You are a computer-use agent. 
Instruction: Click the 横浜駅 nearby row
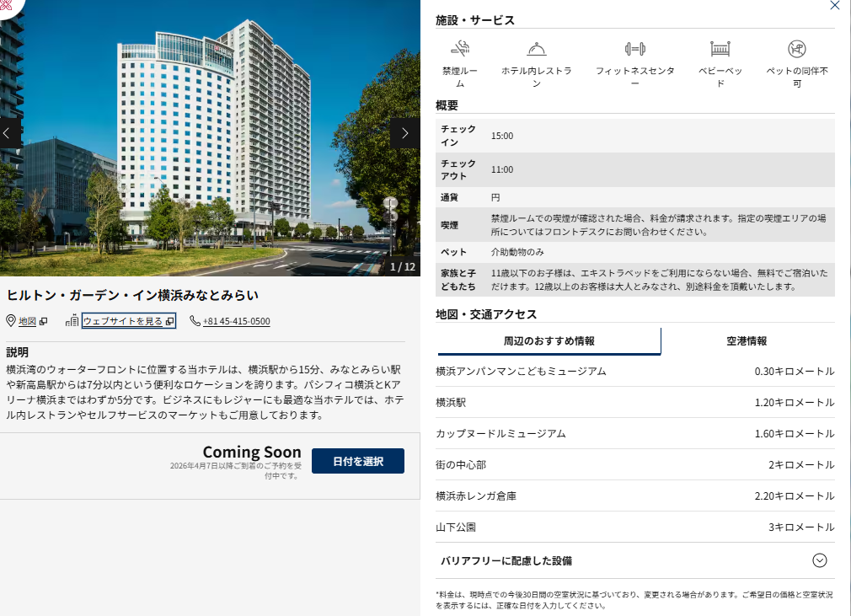[x=635, y=402]
